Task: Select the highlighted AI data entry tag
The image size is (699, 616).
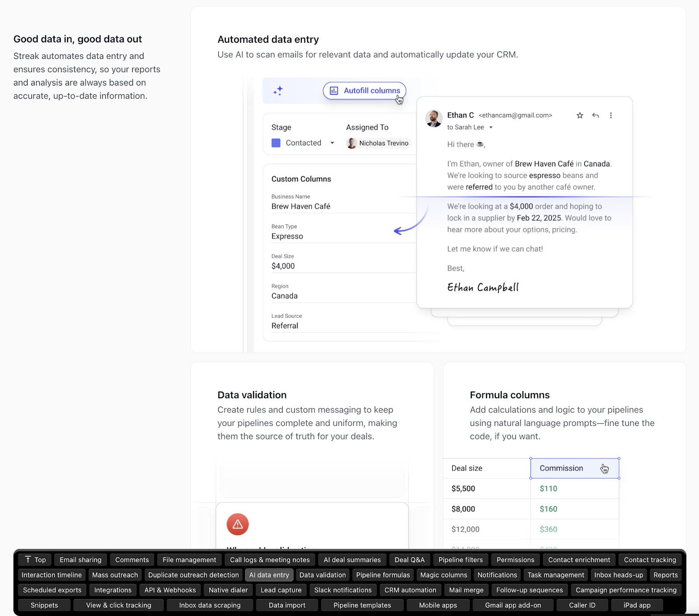Action: [269, 575]
